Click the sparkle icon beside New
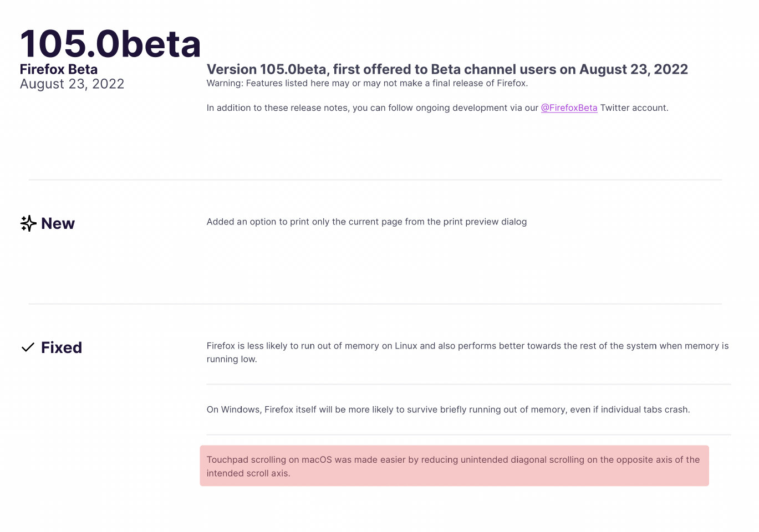This screenshot has height=532, width=759. (x=28, y=223)
